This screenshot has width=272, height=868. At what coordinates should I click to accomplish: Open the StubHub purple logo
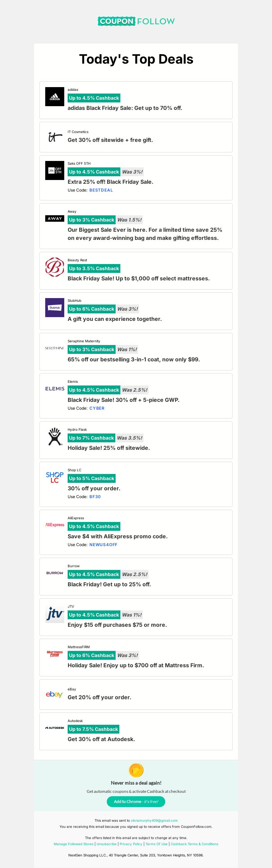tap(55, 308)
